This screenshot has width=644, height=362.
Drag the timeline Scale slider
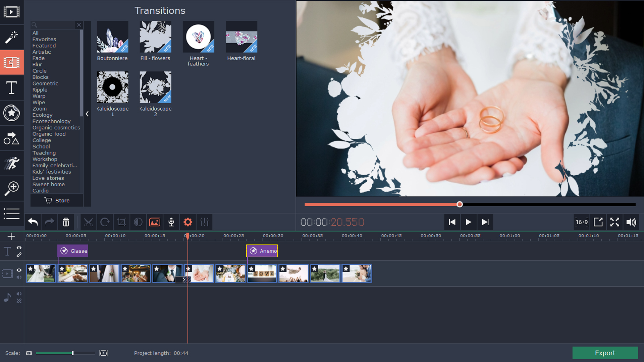click(72, 353)
